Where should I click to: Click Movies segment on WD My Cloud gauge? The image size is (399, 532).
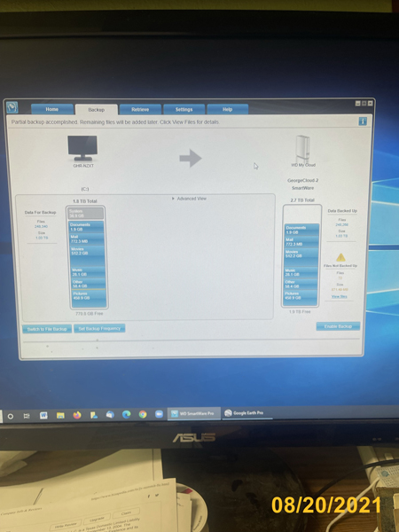pyautogui.click(x=301, y=258)
